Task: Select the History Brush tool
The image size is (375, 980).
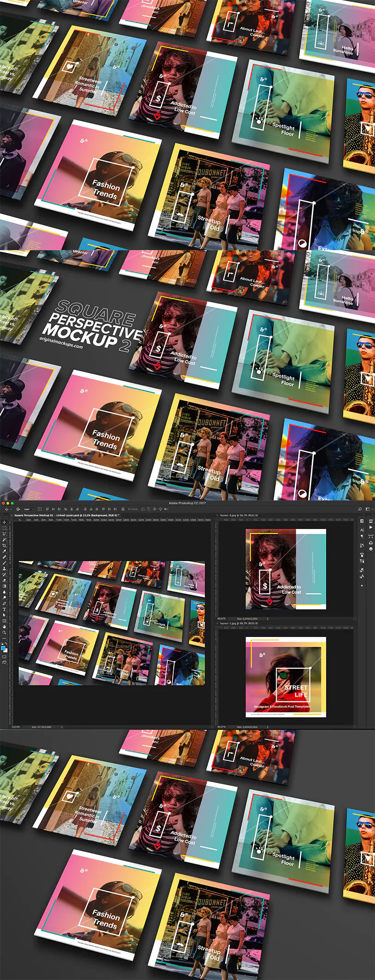Action: pos(4,574)
